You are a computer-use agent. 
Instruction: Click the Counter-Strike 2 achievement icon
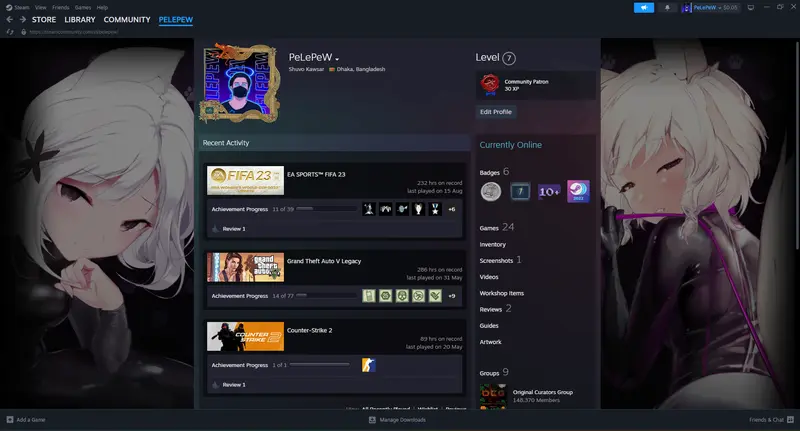pos(369,365)
